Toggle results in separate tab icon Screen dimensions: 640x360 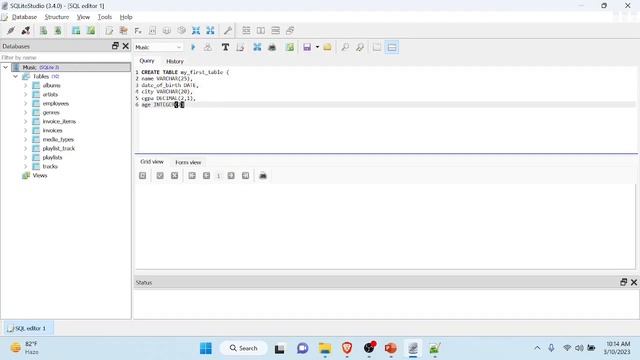click(377, 47)
